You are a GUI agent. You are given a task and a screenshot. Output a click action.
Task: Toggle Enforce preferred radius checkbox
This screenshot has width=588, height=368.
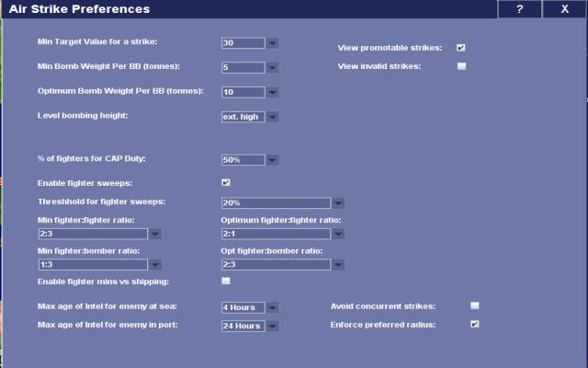pos(475,324)
